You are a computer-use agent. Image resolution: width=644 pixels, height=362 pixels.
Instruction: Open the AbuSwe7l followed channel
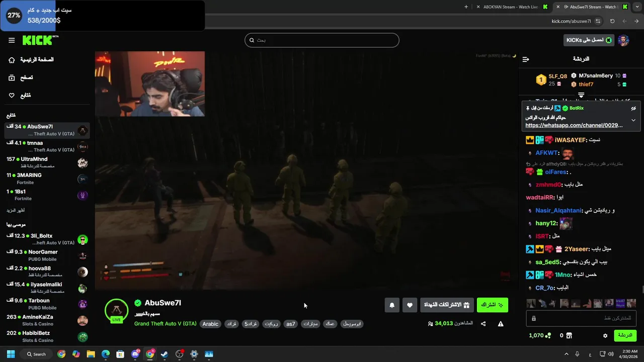click(47, 130)
